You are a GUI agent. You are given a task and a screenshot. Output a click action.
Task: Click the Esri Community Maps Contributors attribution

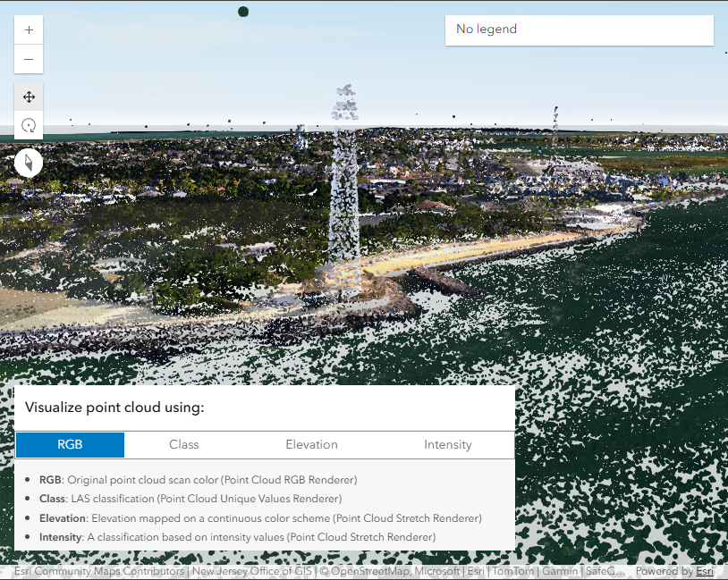(98, 571)
